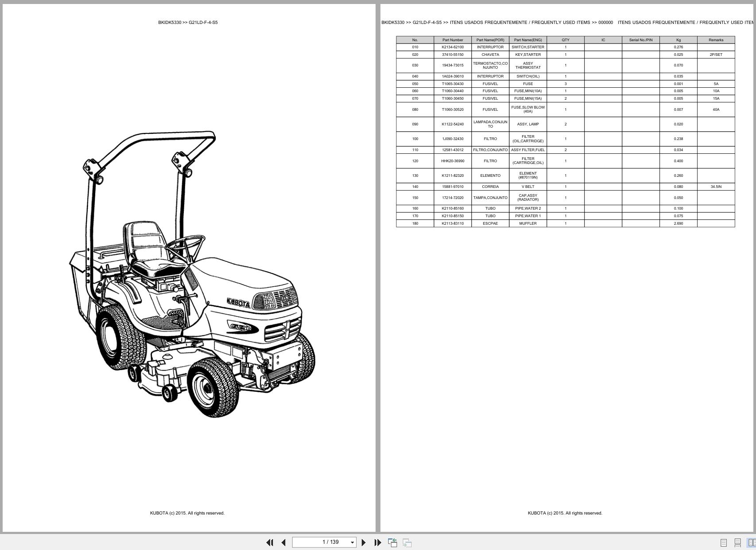Viewport: 756px width, 550px height.
Task: Click the No. column header
Action: click(415, 40)
